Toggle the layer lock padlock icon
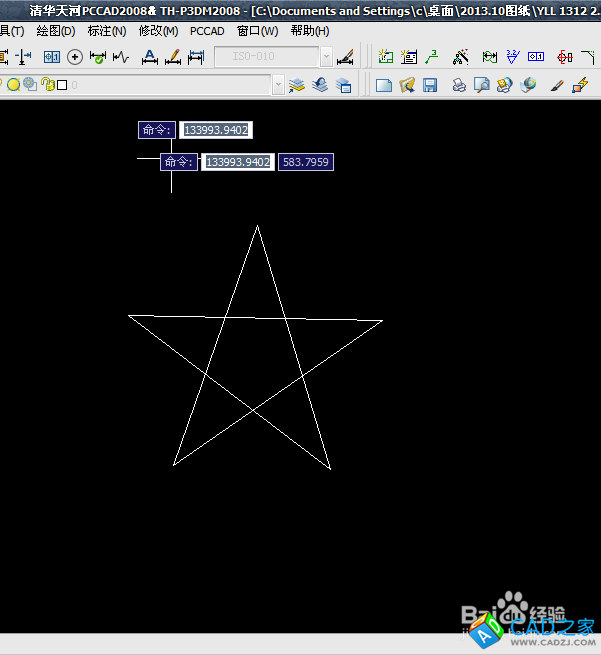 [x=46, y=85]
